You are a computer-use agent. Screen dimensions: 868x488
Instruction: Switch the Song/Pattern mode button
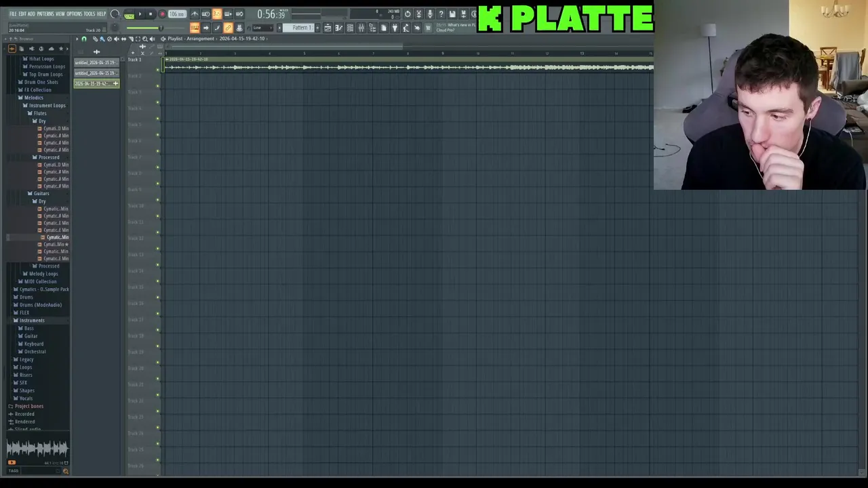pos(129,15)
